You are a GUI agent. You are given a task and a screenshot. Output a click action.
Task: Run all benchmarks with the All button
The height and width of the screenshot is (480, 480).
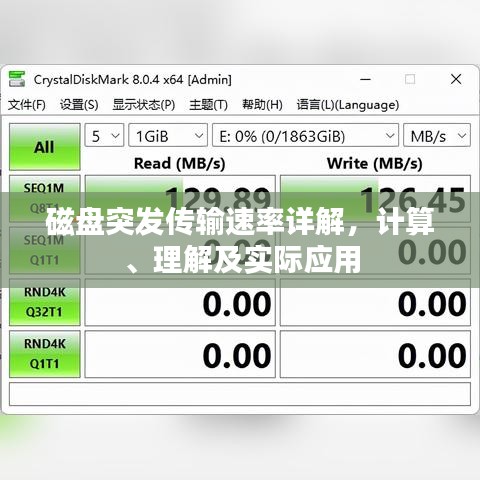45,147
